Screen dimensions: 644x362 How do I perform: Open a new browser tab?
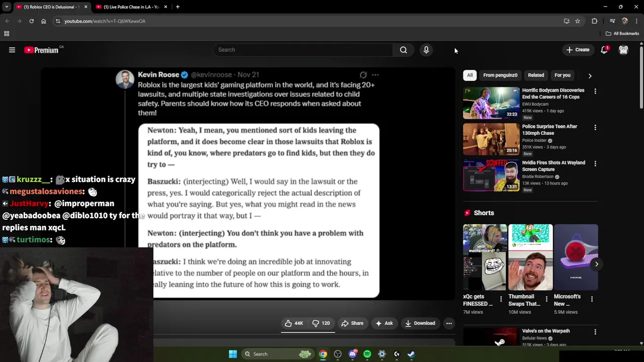click(x=178, y=7)
